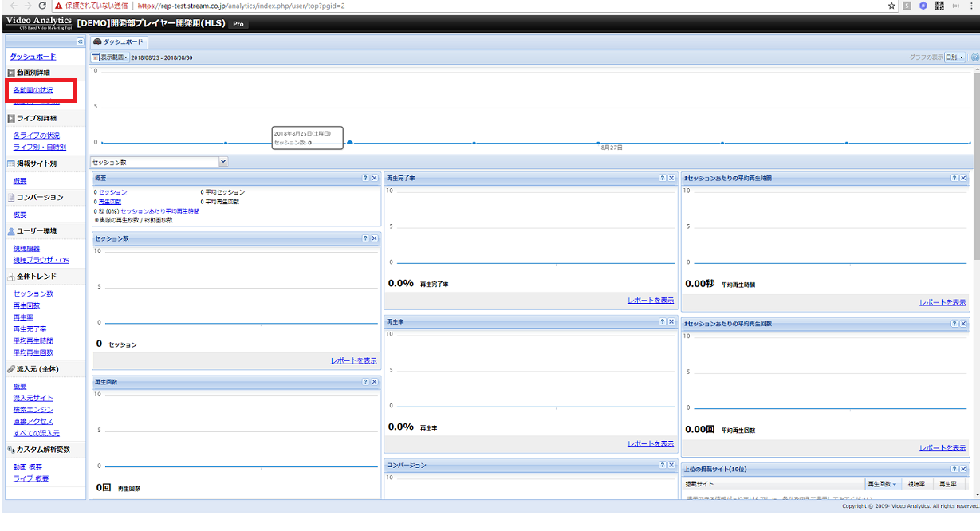
Task: Select the ダッシュボード tab
Action: 119,41
